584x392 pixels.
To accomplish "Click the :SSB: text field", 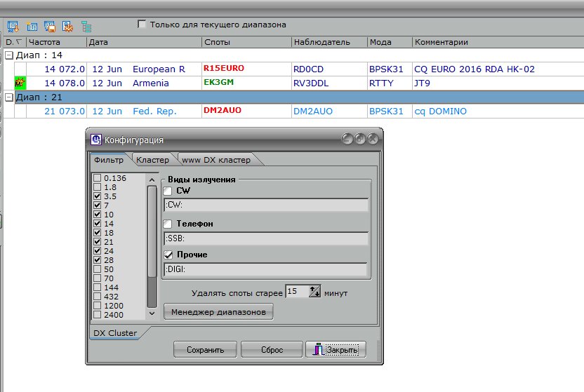I will tap(265, 238).
